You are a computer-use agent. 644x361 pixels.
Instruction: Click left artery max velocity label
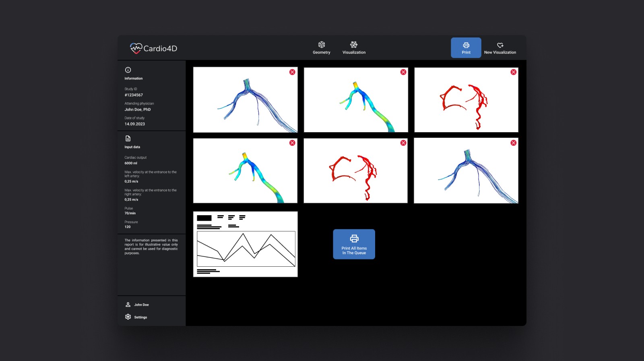(x=151, y=174)
